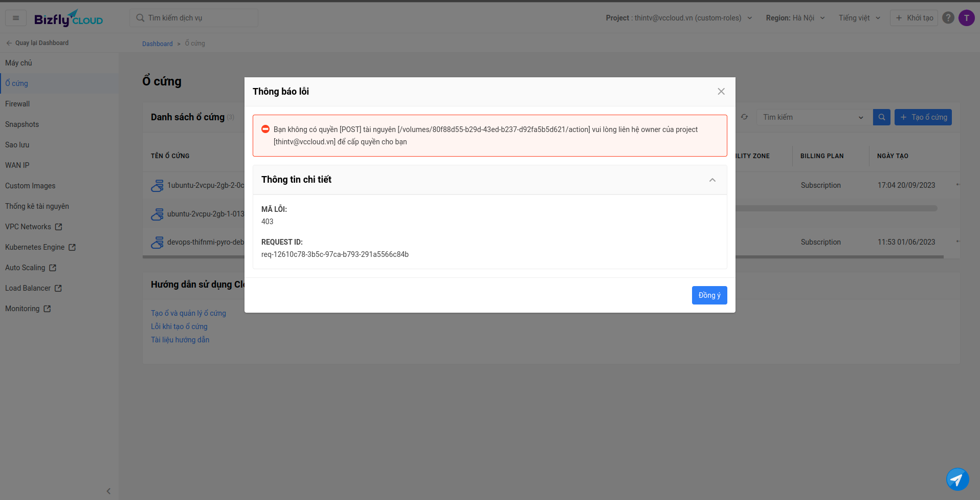Click the blue search magnifier button
The image size is (980, 500).
tap(881, 117)
